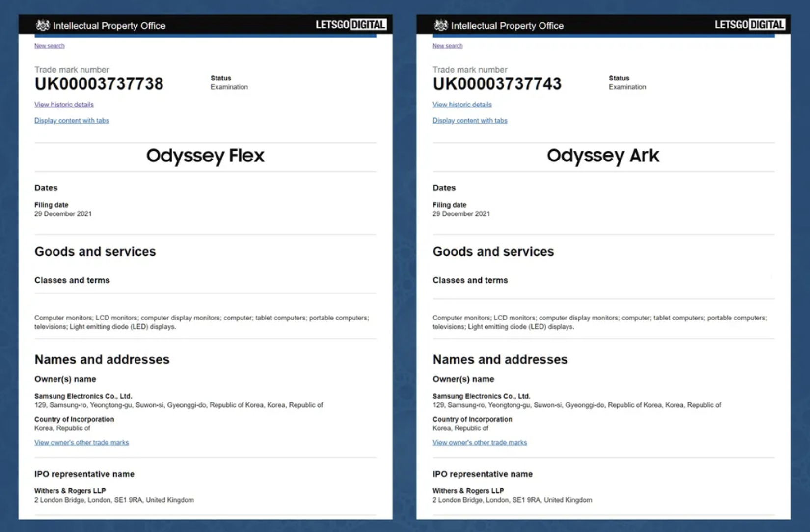View owner's other trade marks under Odyssey Flex
810x532 pixels.
81,443
